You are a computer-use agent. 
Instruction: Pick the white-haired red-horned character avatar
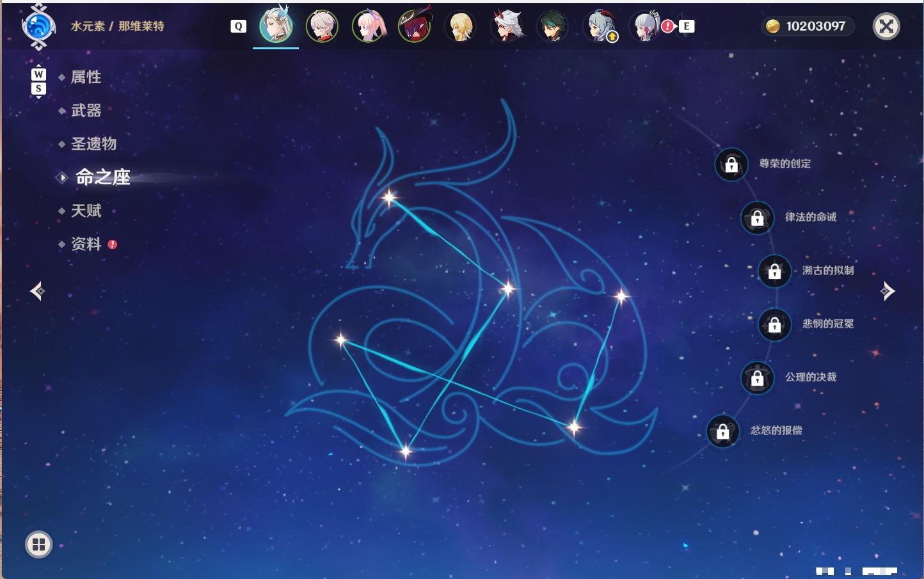507,26
